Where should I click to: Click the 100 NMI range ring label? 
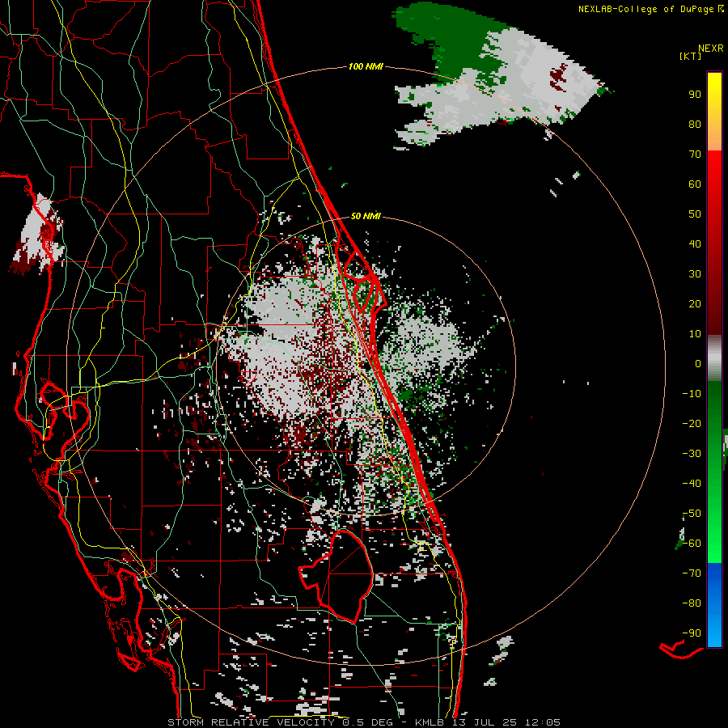[366, 67]
